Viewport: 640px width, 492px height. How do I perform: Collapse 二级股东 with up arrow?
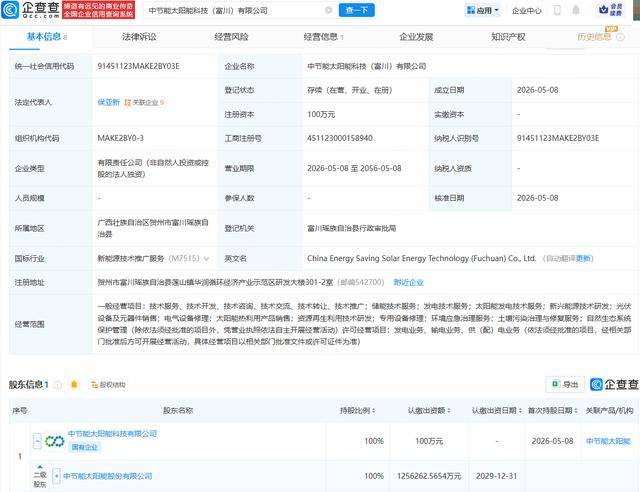40,467
